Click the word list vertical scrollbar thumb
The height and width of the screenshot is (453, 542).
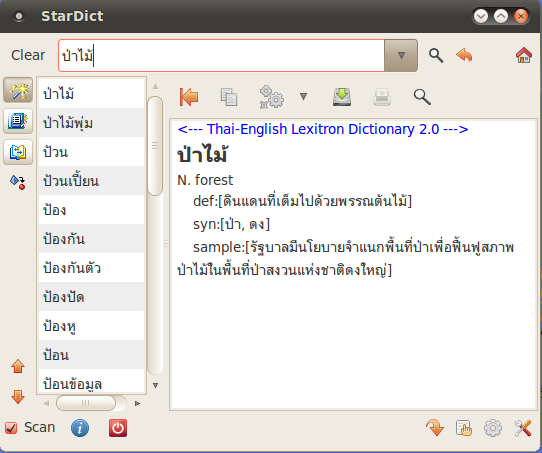point(155,146)
